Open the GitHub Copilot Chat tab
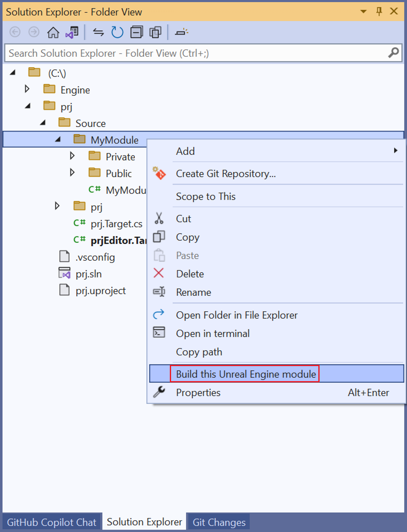 (51, 522)
